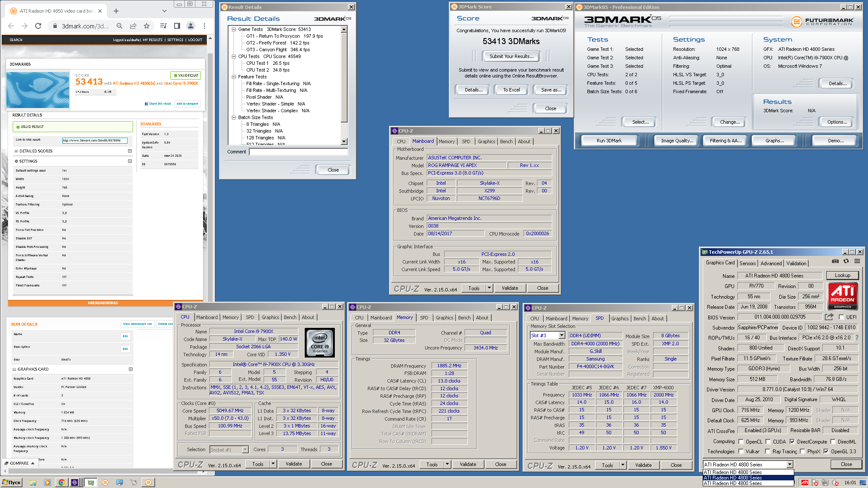This screenshot has width=868, height=488.
Task: Click the Bus Interface question mark icon
Action: coord(857,338)
